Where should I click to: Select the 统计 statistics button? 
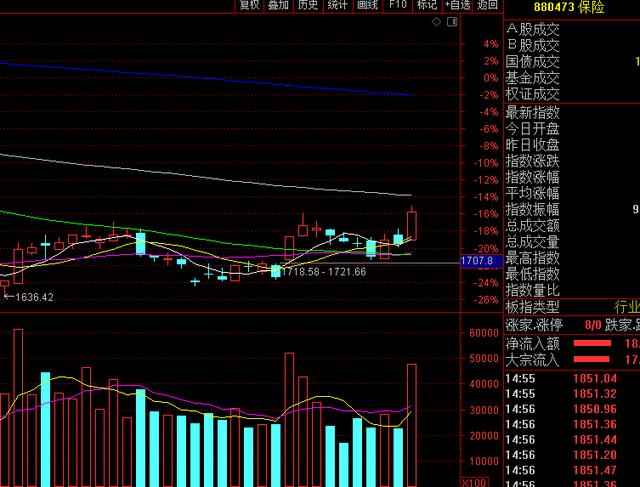(x=338, y=6)
